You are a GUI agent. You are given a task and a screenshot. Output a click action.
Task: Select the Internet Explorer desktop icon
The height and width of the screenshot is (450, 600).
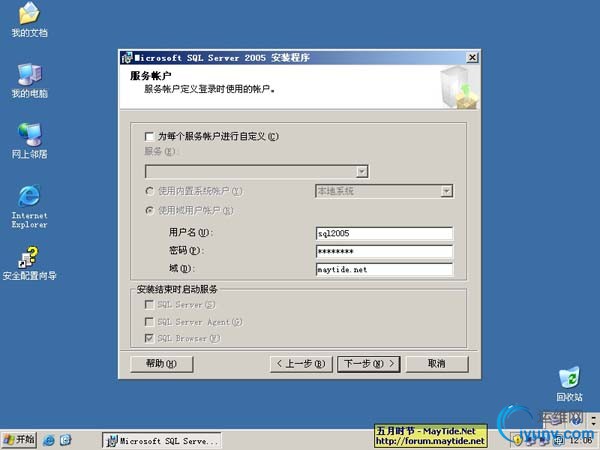coord(29,207)
